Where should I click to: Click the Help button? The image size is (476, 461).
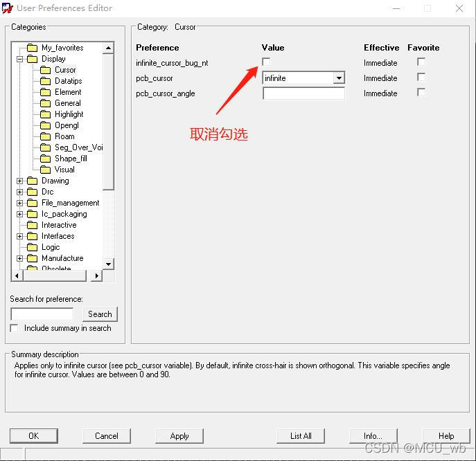446,436
